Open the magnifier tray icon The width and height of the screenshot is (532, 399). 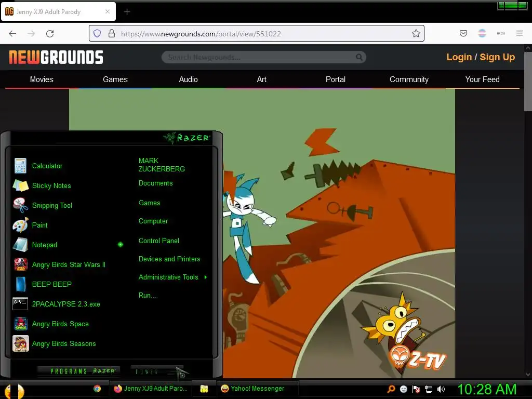(391, 389)
